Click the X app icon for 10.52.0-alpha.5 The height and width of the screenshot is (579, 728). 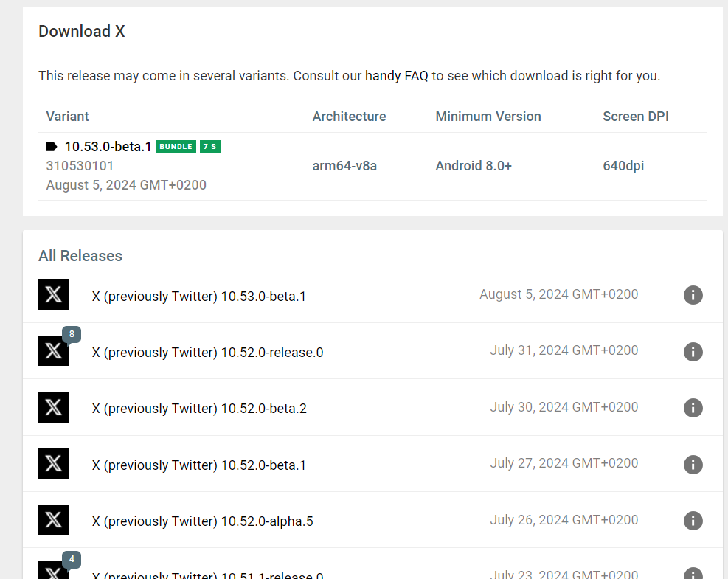pos(53,520)
